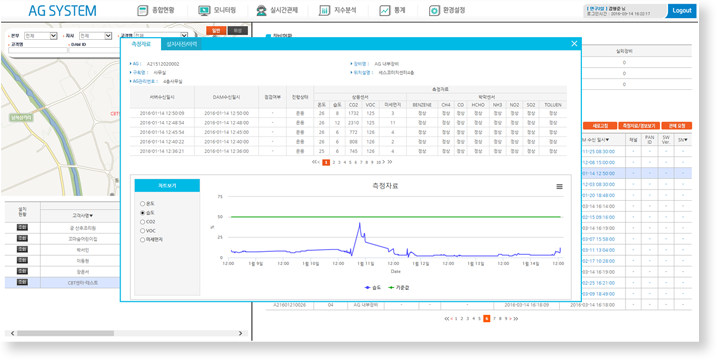The width and height of the screenshot is (717, 360).
Task: Go to popup page 2
Action: pos(334,162)
